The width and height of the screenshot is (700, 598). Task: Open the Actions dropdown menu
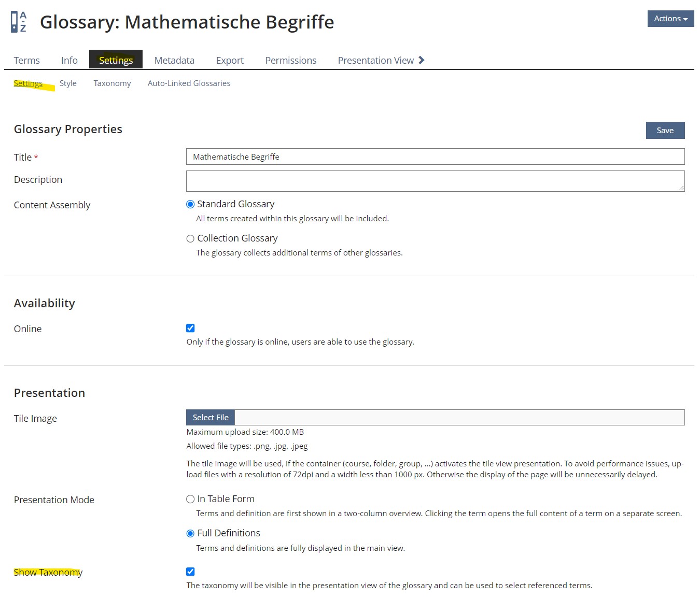pos(670,19)
